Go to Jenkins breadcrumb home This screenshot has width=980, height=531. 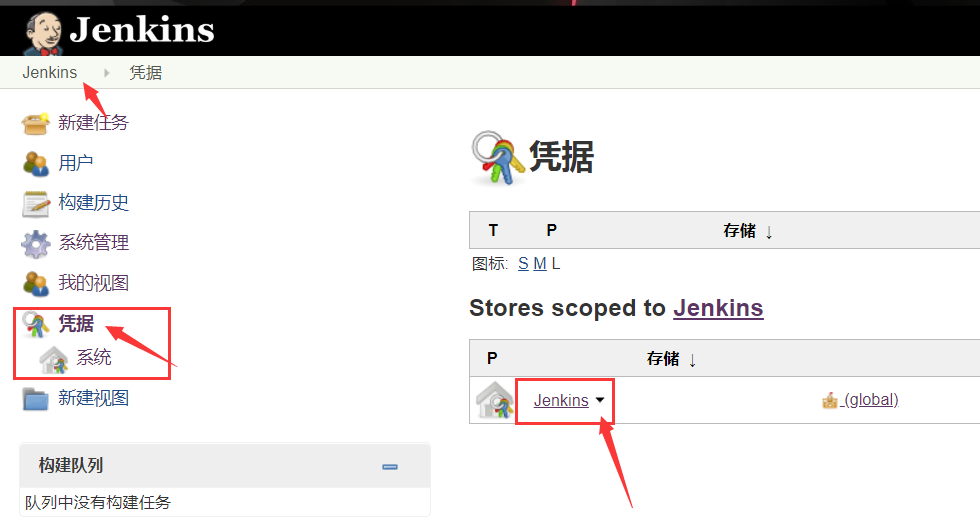[x=49, y=72]
